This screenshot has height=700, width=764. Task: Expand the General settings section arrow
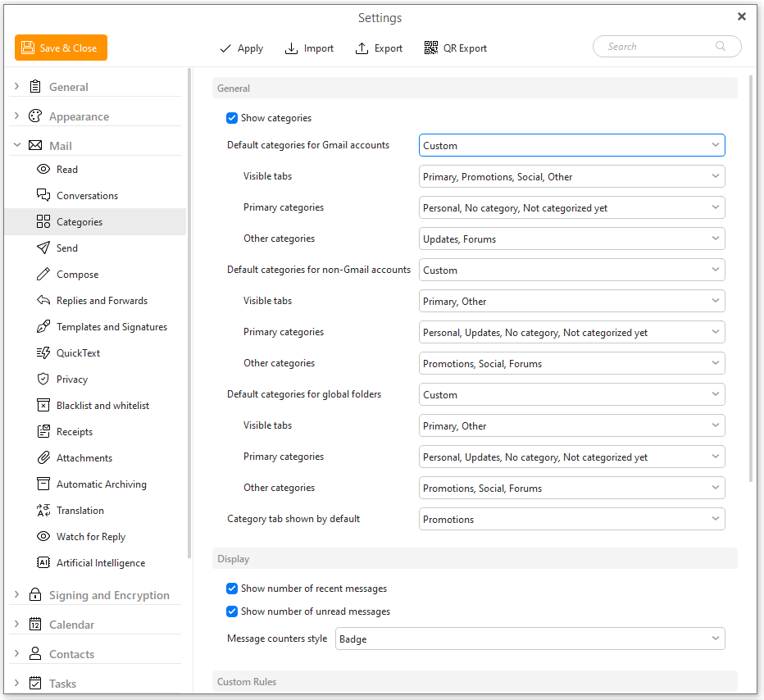tap(17, 86)
